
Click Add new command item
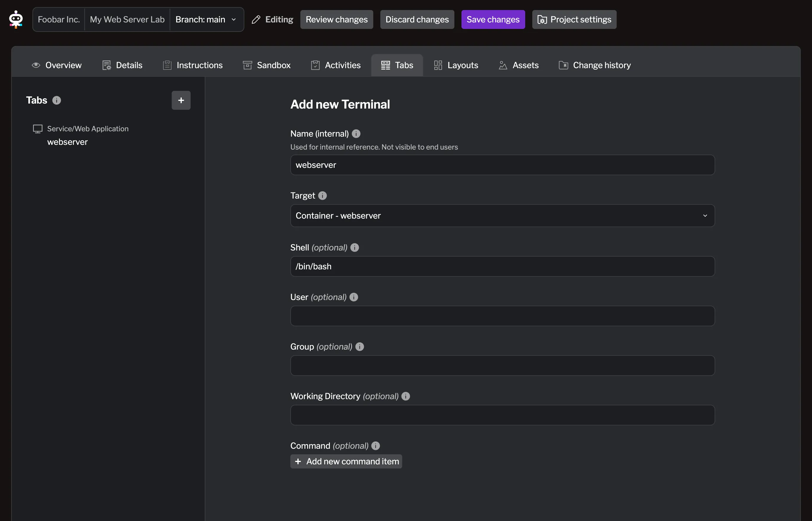click(x=346, y=461)
